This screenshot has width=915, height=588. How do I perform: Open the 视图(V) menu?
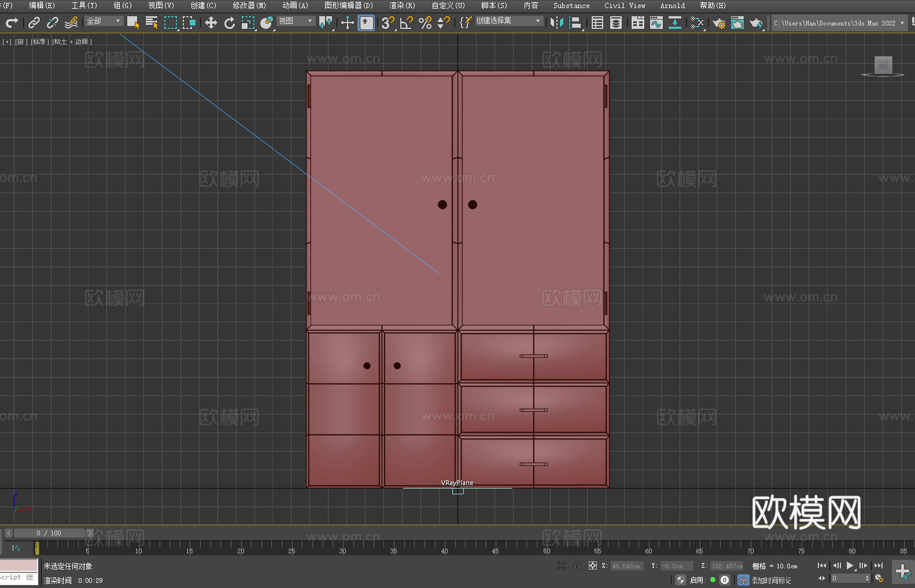coord(161,5)
